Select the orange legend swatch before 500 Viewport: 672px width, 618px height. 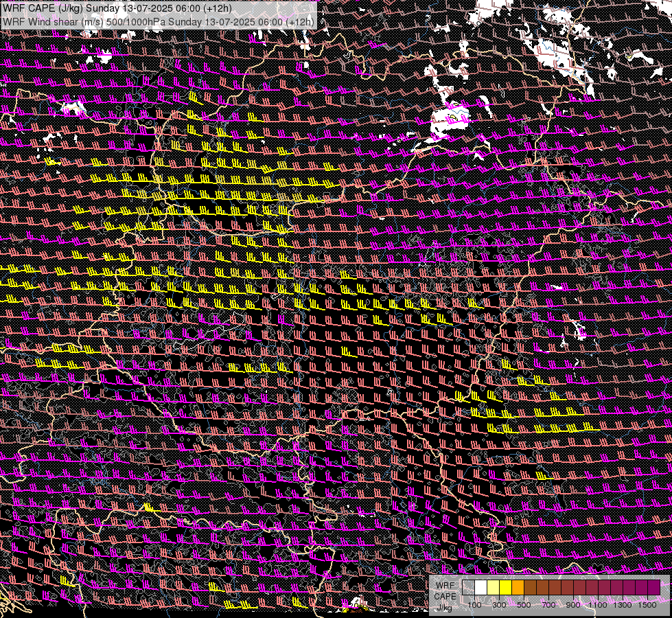point(518,588)
